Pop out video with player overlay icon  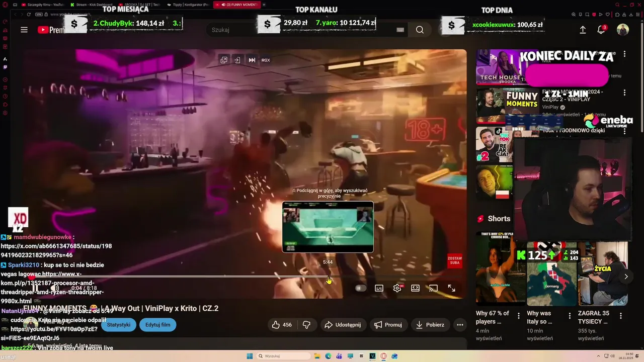224,60
